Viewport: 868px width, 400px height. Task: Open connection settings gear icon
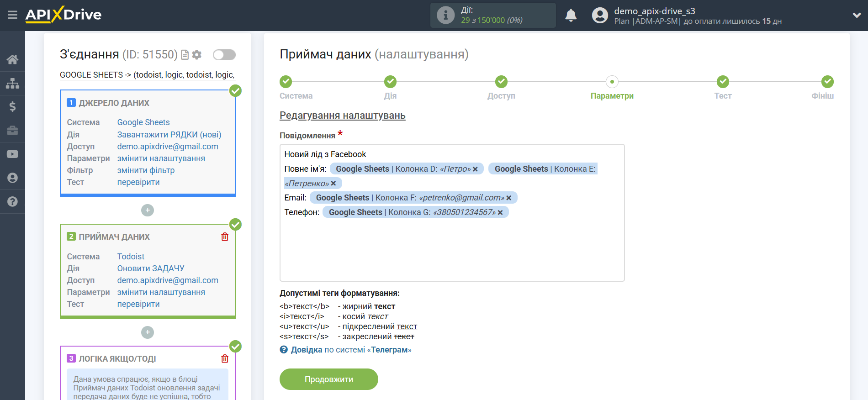pos(197,55)
